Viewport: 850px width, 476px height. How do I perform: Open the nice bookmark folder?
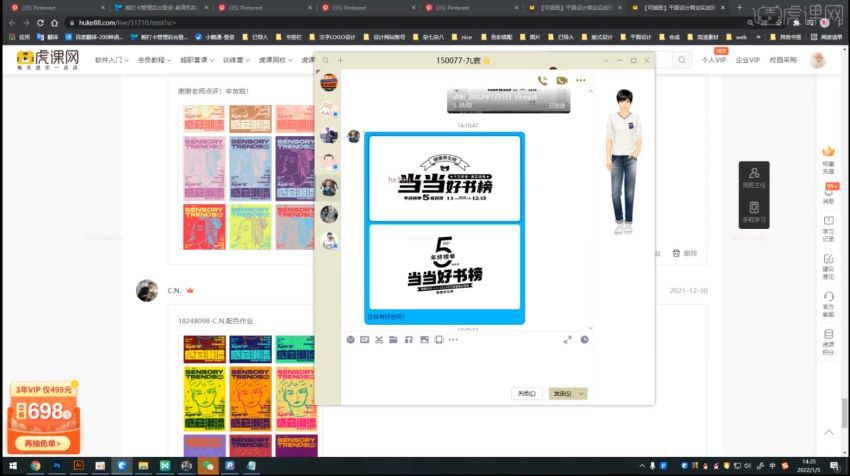pyautogui.click(x=462, y=37)
